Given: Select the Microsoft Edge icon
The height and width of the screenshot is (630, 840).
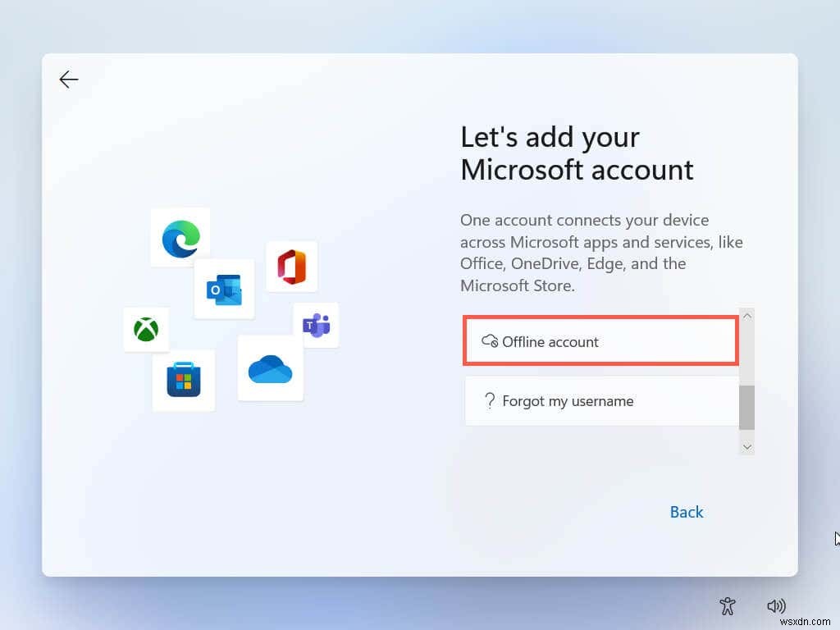Looking at the screenshot, I should coord(180,236).
